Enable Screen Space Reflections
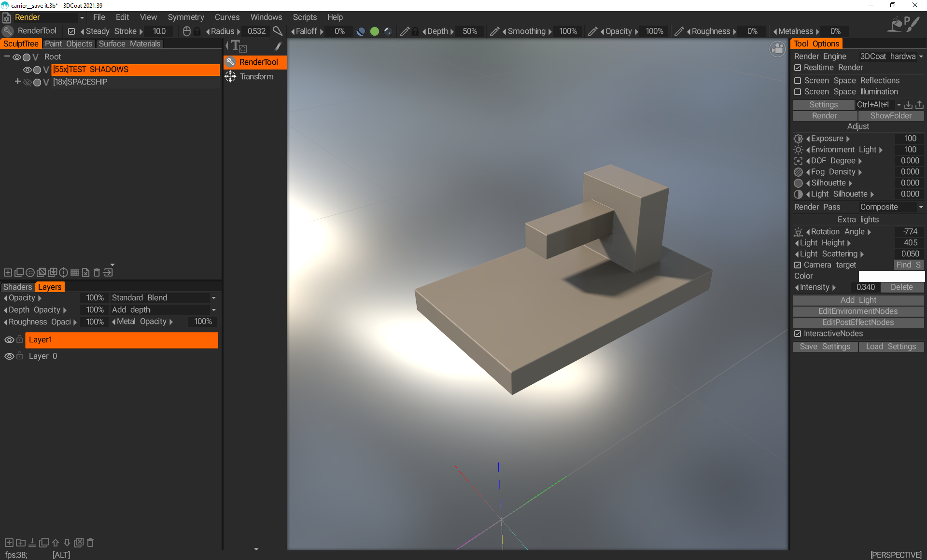The width and height of the screenshot is (927, 560). coord(798,81)
